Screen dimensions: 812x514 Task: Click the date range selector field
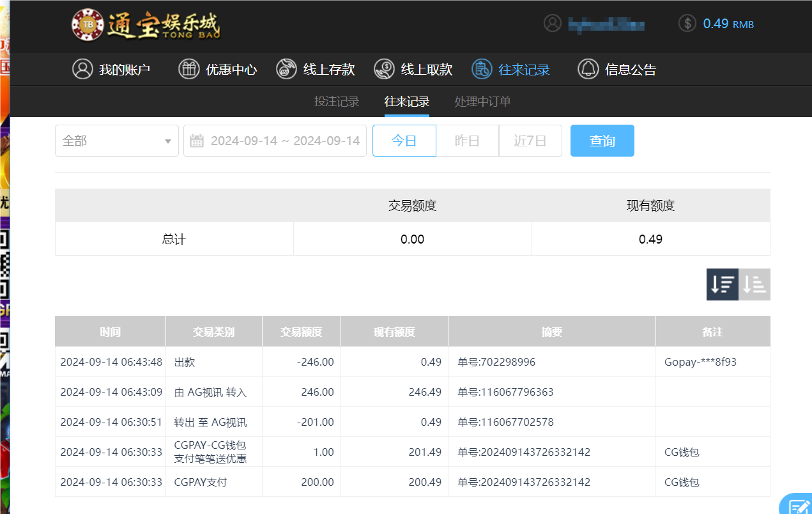[x=281, y=141]
